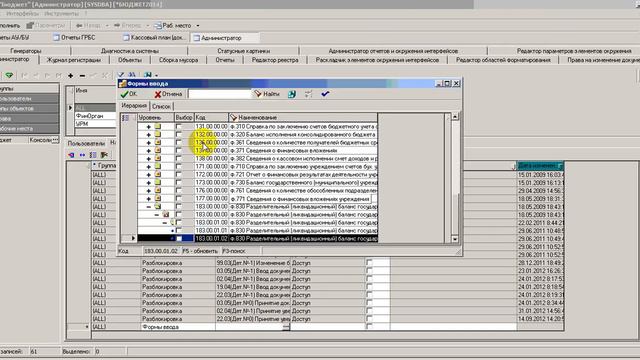Image resolution: width=640 pixels, height=360 pixels.
Task: Expand the 173.00.00.00 ф.730 node
Action: click(149, 183)
